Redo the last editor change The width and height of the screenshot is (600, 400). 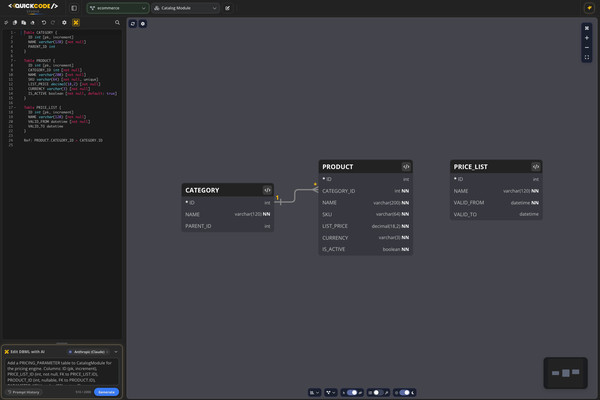point(53,23)
